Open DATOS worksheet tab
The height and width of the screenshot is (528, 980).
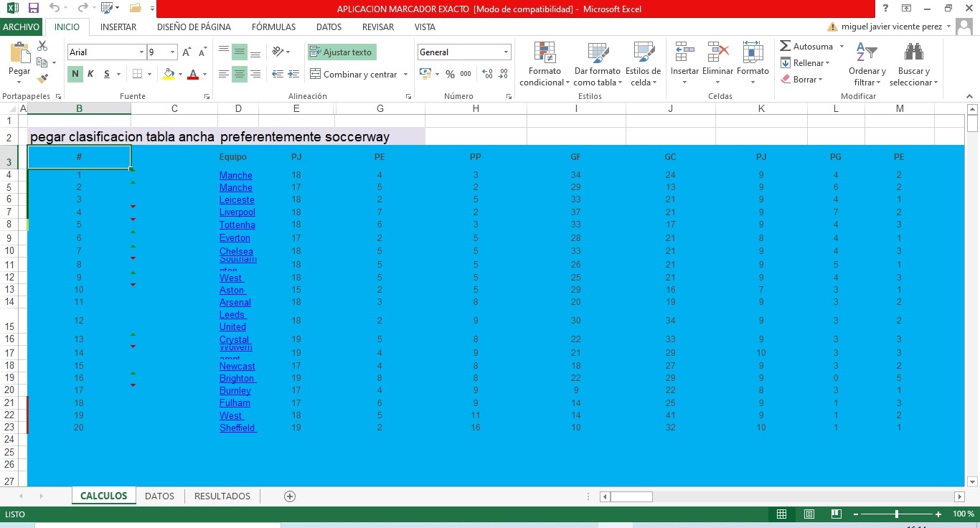[x=159, y=496]
